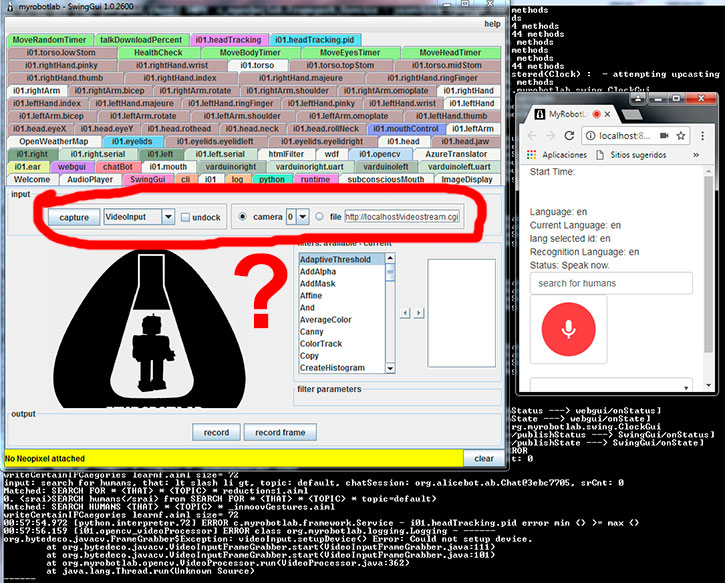Open the runtime tab
The width and height of the screenshot is (725, 583).
pyautogui.click(x=315, y=179)
